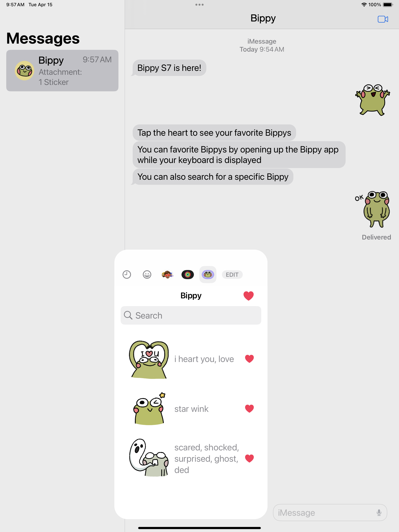Select the 'I heart U' frog sticker
This screenshot has width=399, height=532.
click(149, 359)
